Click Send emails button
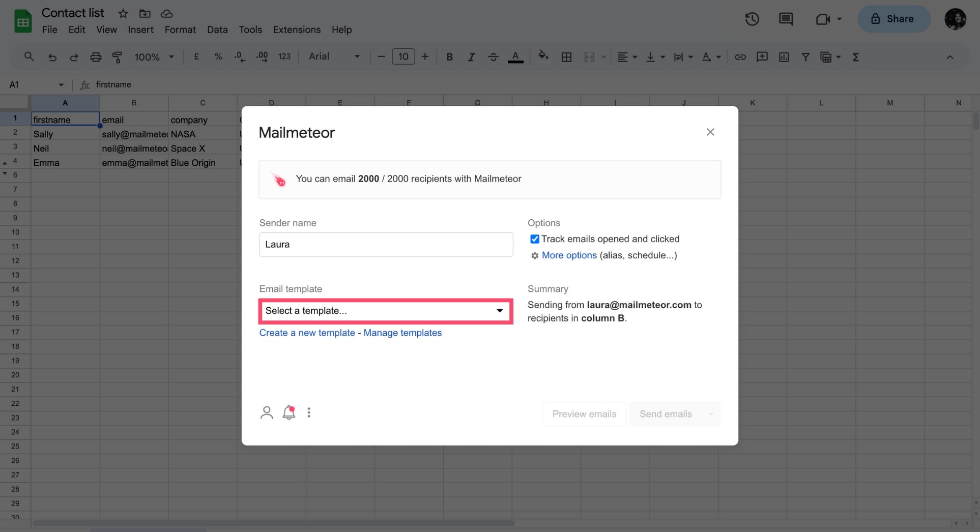This screenshot has width=980, height=532. coord(666,414)
